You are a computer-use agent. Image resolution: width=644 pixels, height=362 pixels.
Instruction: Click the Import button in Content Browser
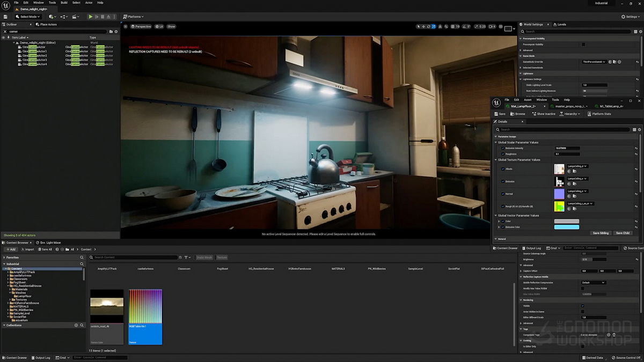[28, 249]
